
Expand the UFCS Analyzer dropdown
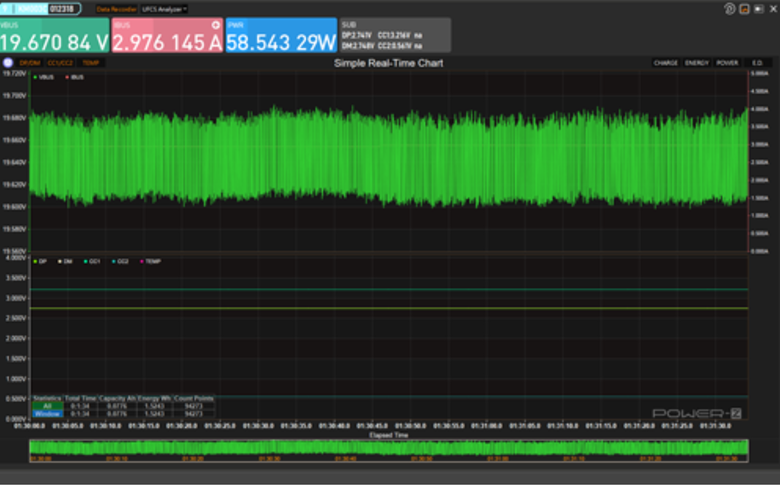[x=164, y=9]
